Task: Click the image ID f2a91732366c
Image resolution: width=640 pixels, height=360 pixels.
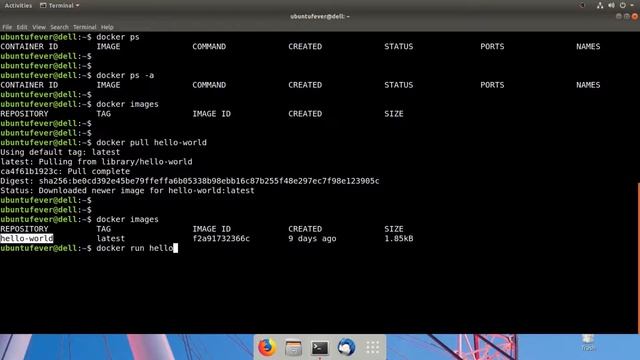Action: tap(221, 238)
